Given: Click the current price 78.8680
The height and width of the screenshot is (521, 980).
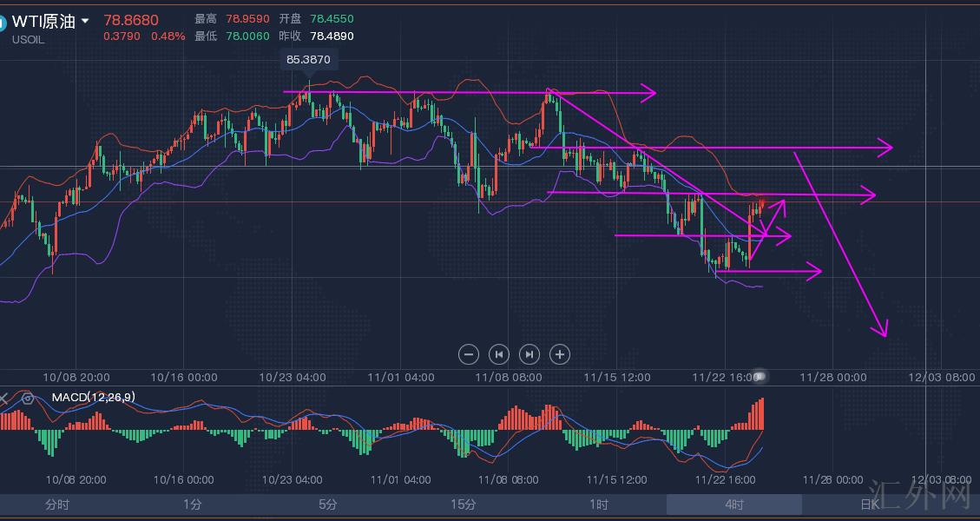Looking at the screenshot, I should tap(131, 19).
